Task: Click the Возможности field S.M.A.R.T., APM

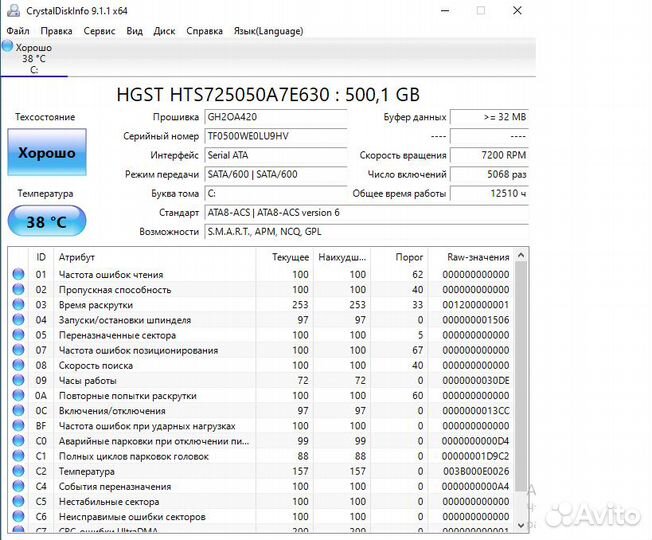Action: (x=366, y=232)
